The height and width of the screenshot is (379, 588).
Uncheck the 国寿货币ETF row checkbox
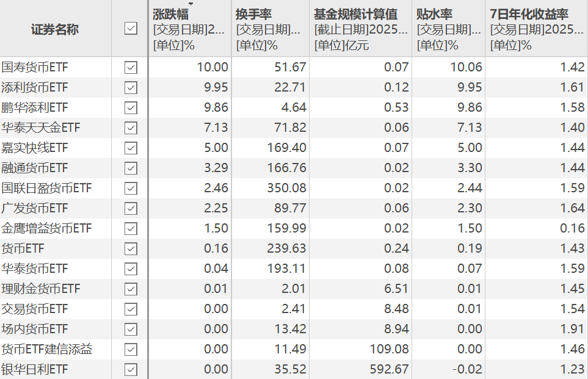[x=131, y=68]
